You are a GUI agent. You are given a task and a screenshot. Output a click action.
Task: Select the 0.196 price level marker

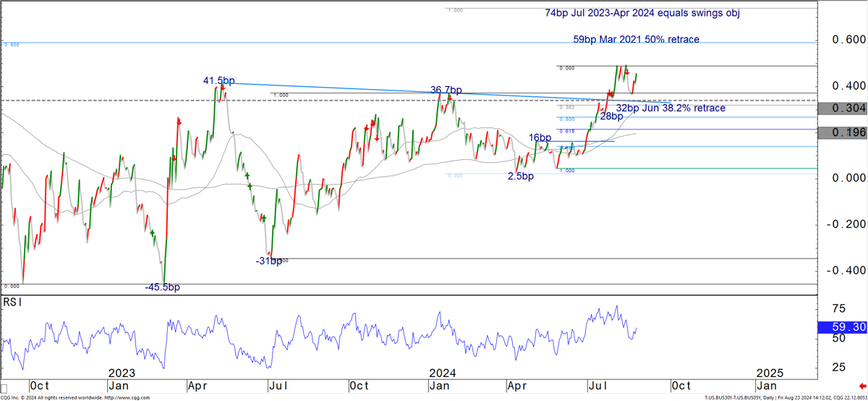pyautogui.click(x=841, y=132)
